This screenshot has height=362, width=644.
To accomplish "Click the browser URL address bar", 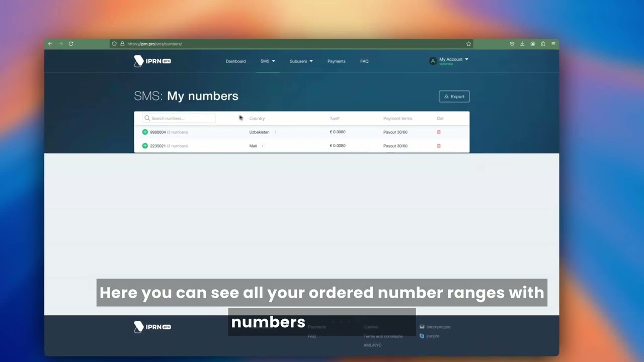I will (292, 44).
